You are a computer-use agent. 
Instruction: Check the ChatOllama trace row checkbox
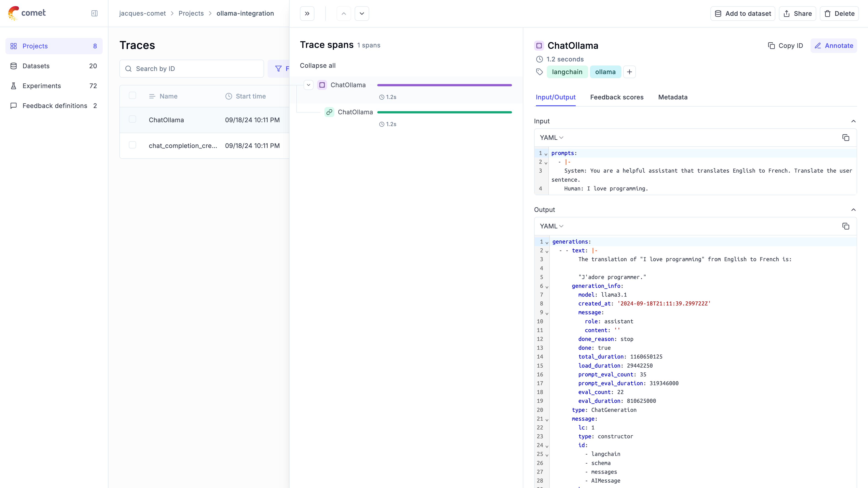[132, 119]
